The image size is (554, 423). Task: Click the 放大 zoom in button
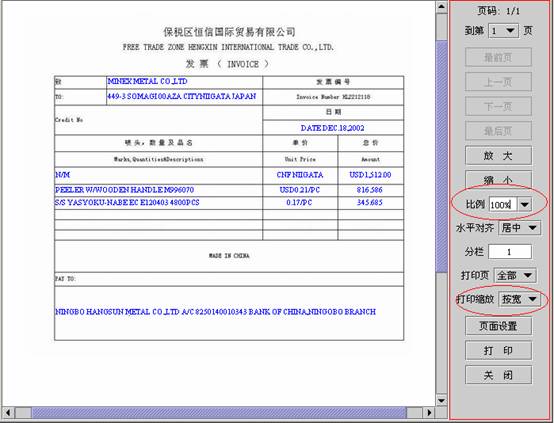498,155
